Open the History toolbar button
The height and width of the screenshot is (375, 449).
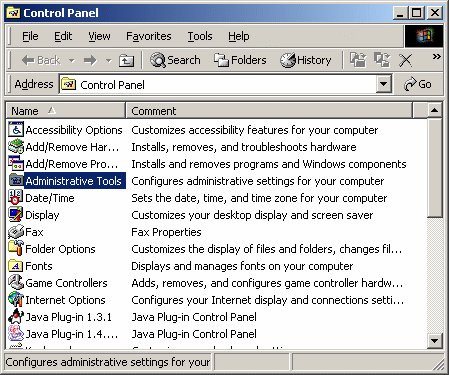tap(306, 60)
